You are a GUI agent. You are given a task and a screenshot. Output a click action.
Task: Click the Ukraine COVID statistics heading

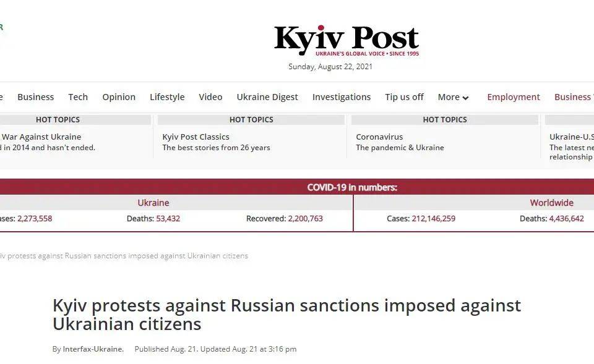pos(153,203)
